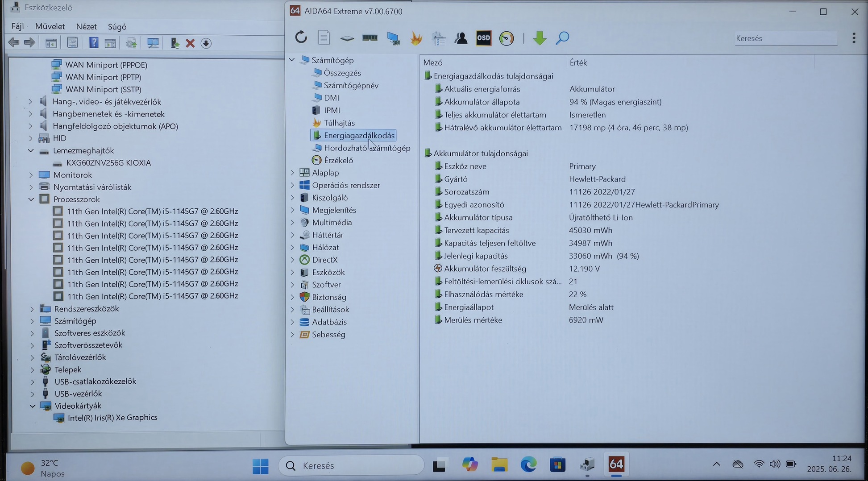This screenshot has height=481, width=868.
Task: Open File Explorer from the taskbar
Action: click(499, 465)
